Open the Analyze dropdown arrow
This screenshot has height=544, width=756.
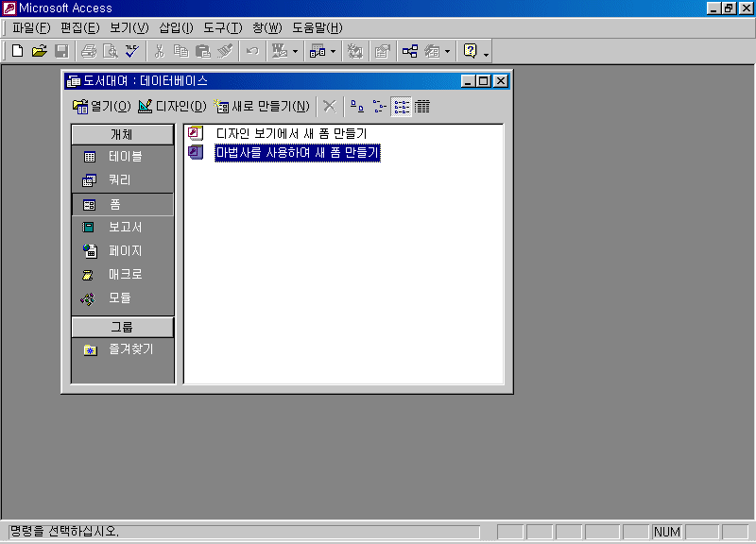334,51
